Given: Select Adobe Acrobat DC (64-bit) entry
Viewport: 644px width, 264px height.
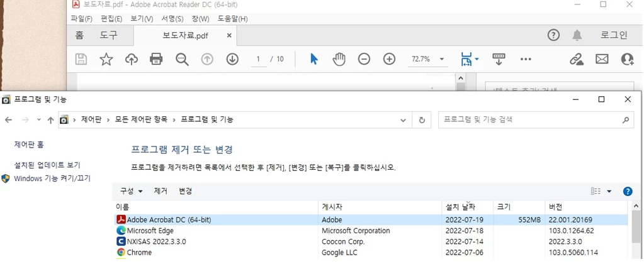Looking at the screenshot, I should click(370, 220).
